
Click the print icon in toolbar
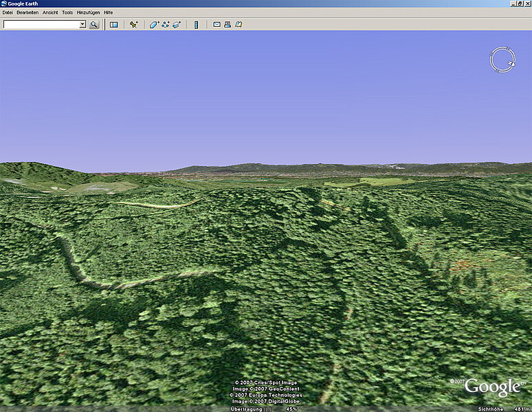(x=228, y=25)
